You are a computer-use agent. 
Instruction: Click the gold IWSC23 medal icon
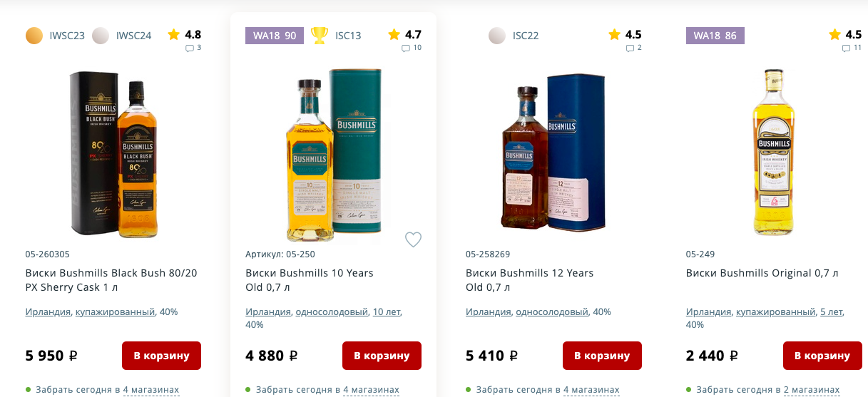34,36
